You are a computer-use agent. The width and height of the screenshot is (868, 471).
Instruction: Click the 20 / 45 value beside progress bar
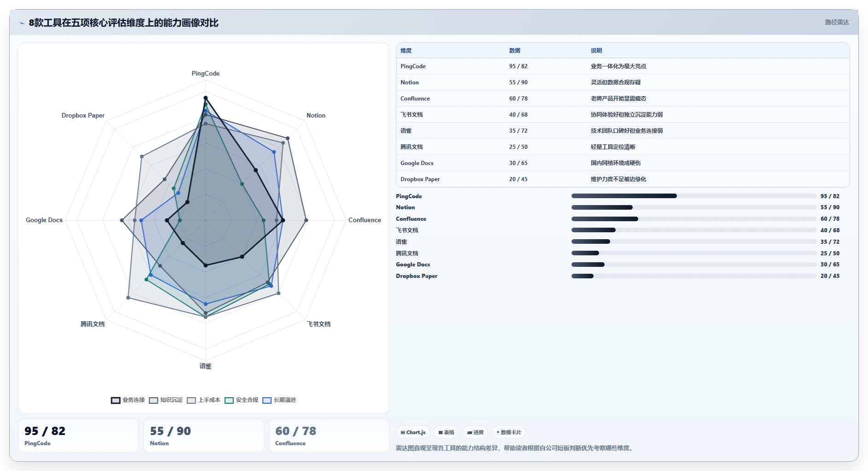(x=830, y=276)
